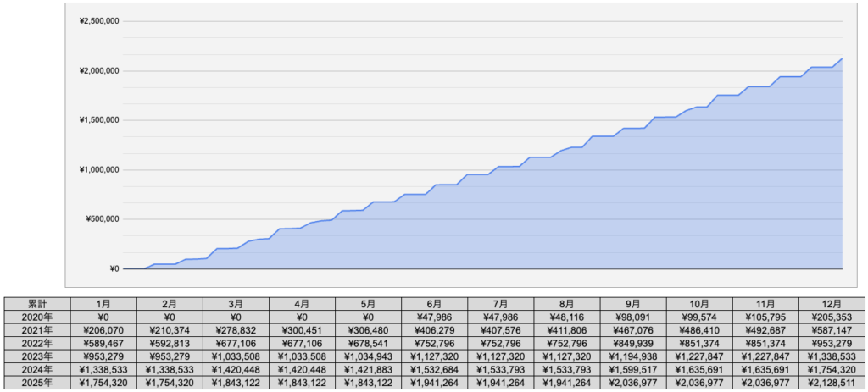Select the ¥500,000 y-axis label
Viewport: 868px width, 392px height.
(101, 219)
